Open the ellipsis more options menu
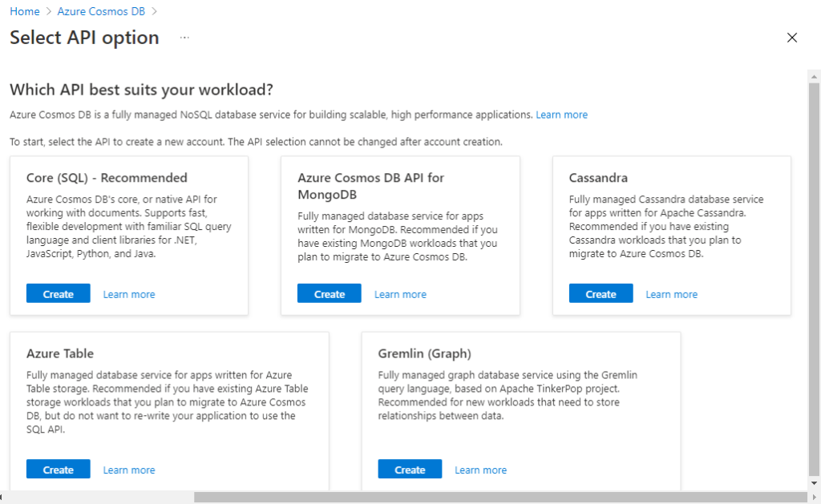The width and height of the screenshot is (821, 504). [x=184, y=38]
